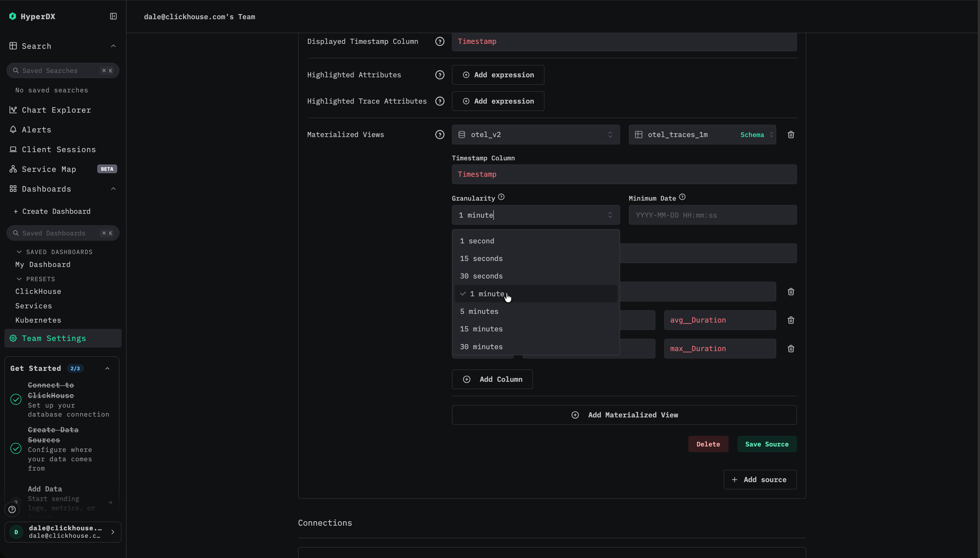Pick the 30 minutes option
The width and height of the screenshot is (980, 558).
481,346
